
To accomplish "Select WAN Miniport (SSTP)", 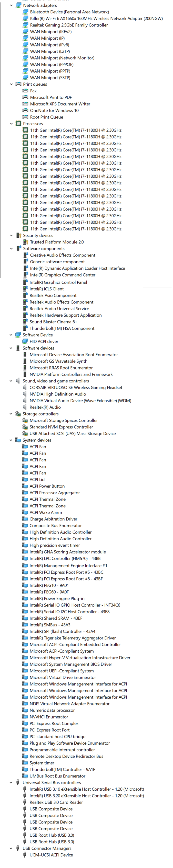I will (x=50, y=77).
